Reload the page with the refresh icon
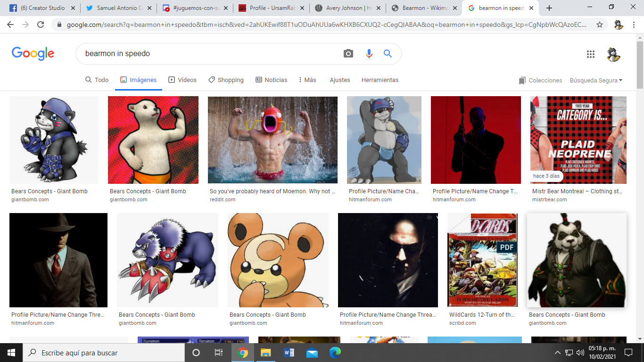 41,25
